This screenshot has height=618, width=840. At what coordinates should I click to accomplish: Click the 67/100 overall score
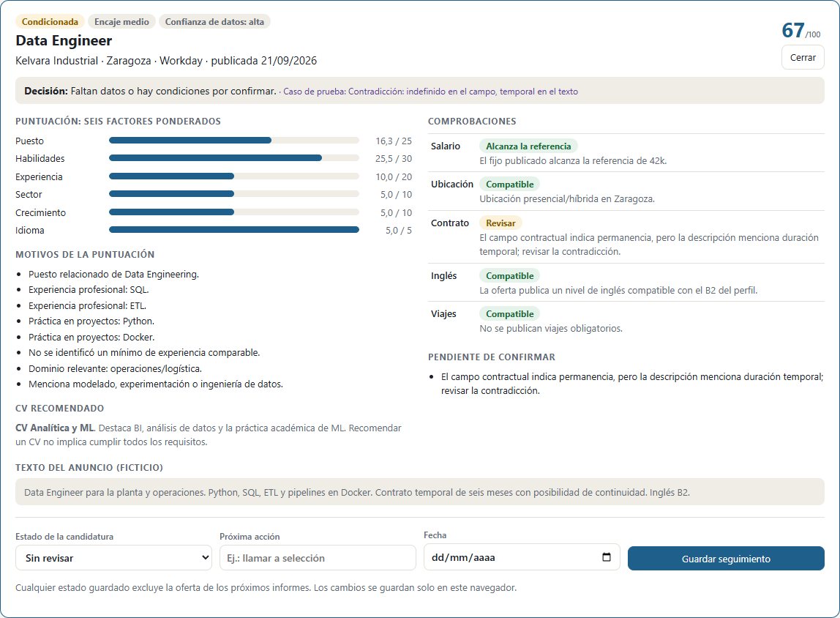coord(801,31)
